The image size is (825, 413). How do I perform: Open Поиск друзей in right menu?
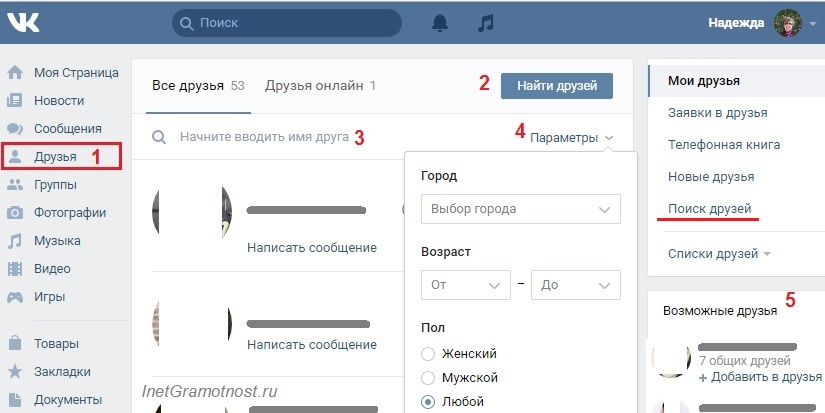tap(710, 209)
